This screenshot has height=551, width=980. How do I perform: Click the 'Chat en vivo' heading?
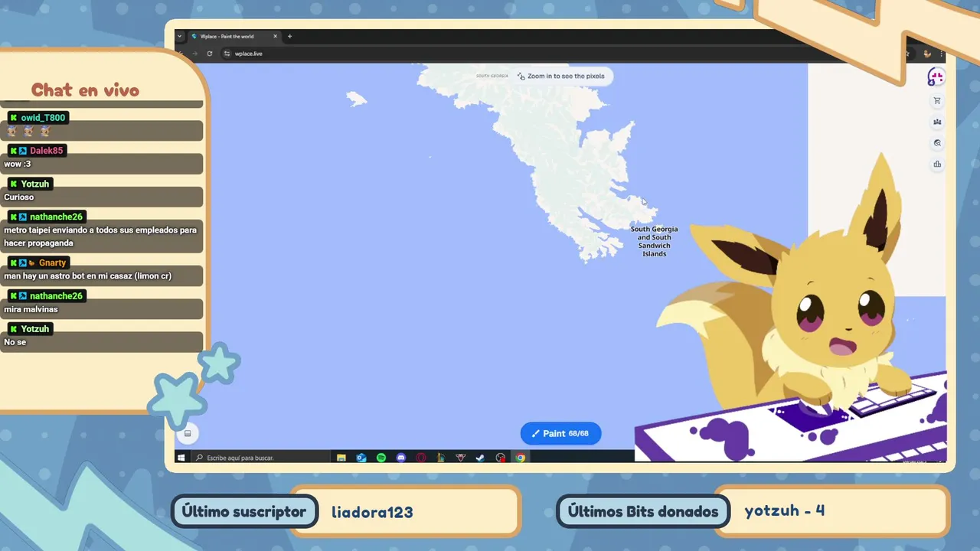click(85, 90)
